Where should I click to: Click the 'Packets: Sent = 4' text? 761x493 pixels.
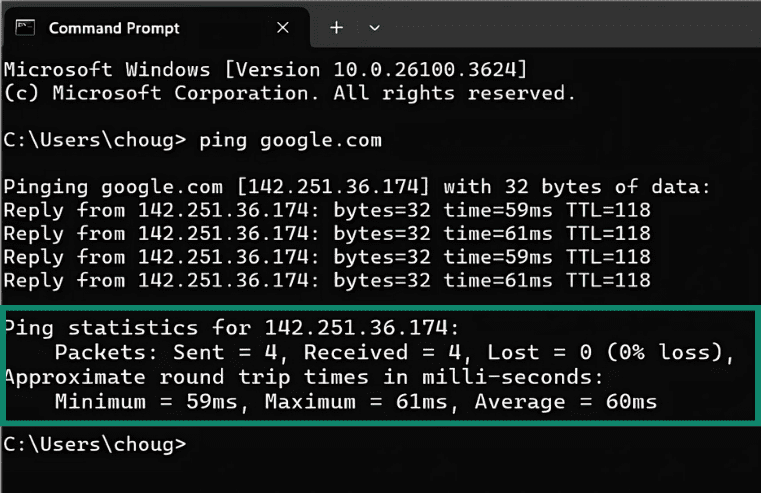[170, 352]
